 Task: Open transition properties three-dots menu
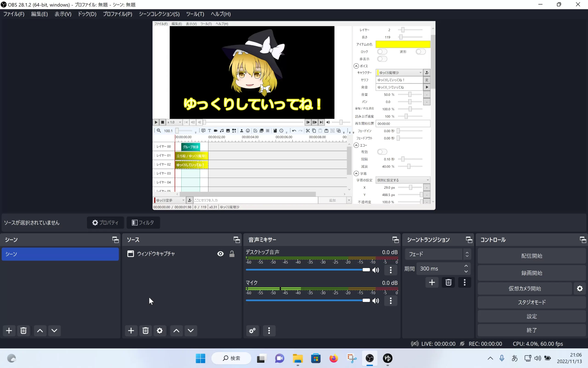pos(465,282)
